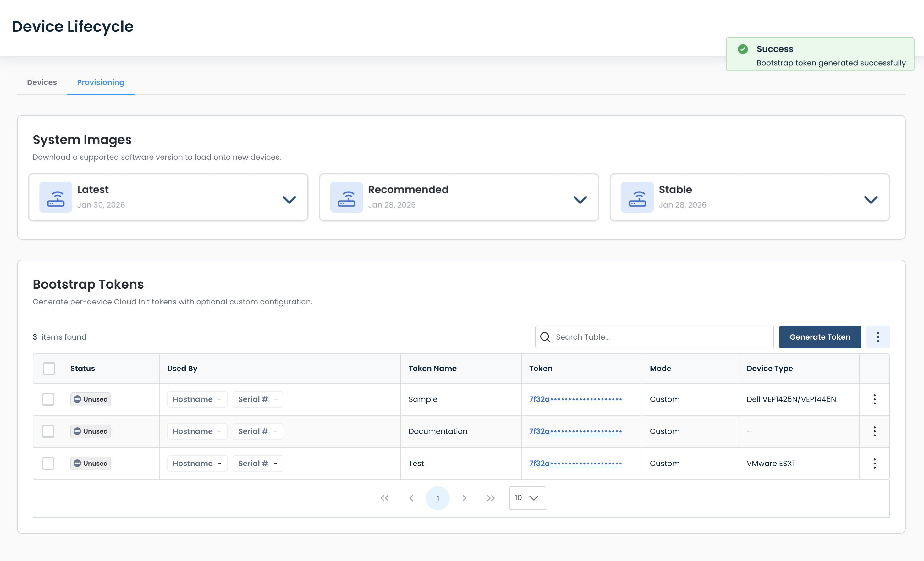Select the Provisioning tab
Viewport: 924px width, 561px height.
pos(101,82)
